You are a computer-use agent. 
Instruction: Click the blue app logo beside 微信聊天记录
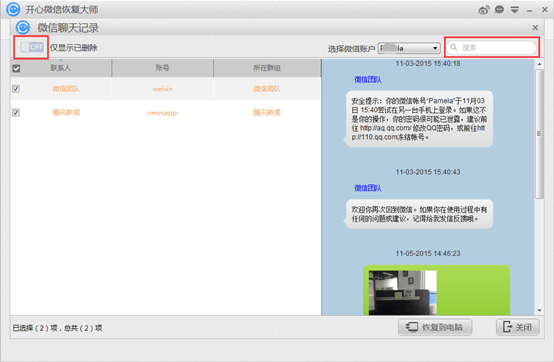[x=23, y=28]
